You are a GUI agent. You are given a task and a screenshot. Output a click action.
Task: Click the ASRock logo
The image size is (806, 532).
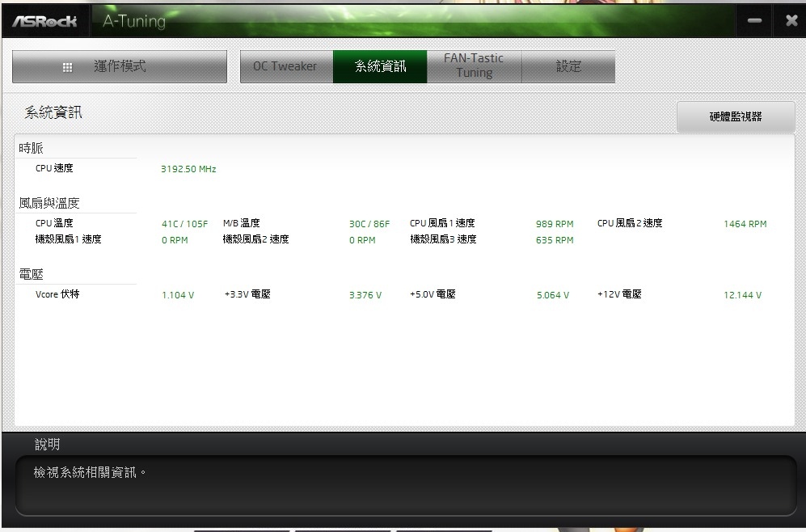(x=44, y=21)
